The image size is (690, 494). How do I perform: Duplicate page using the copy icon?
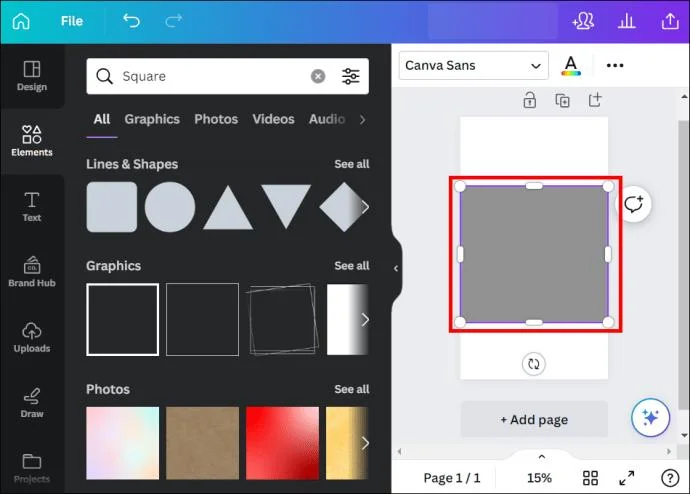(x=562, y=100)
